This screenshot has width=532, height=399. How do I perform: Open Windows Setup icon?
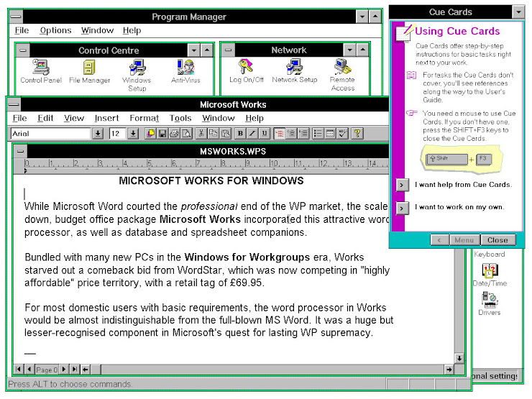coord(137,75)
